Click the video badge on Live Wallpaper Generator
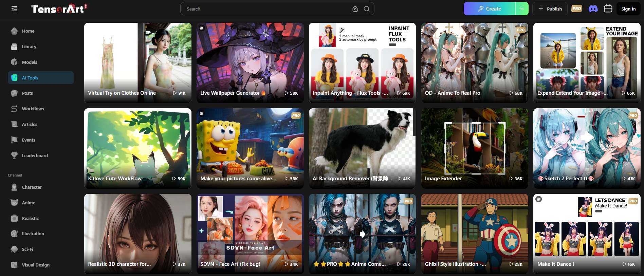The image size is (644, 276). click(202, 28)
